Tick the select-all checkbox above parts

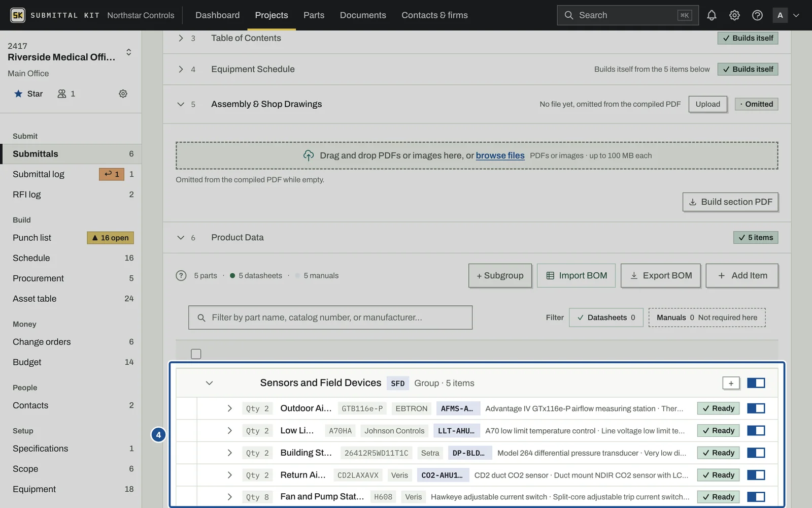(196, 354)
